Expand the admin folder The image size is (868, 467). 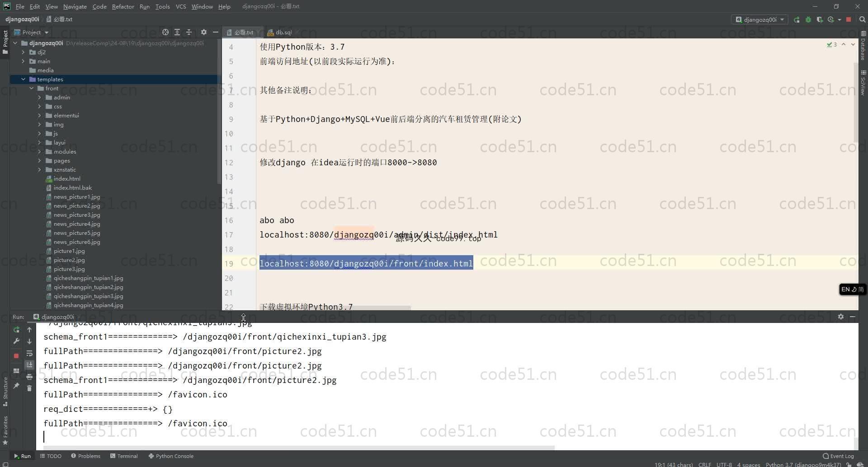coord(39,97)
